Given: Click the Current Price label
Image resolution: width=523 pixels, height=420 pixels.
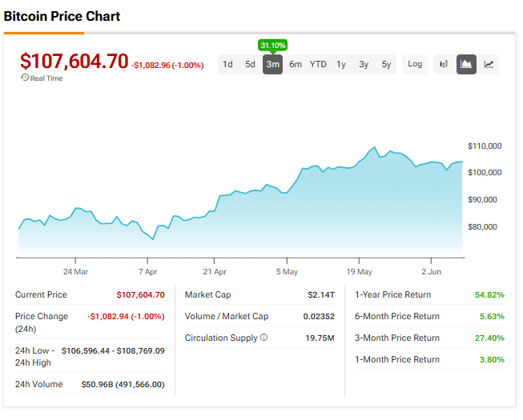Looking at the screenshot, I should pos(41,294).
